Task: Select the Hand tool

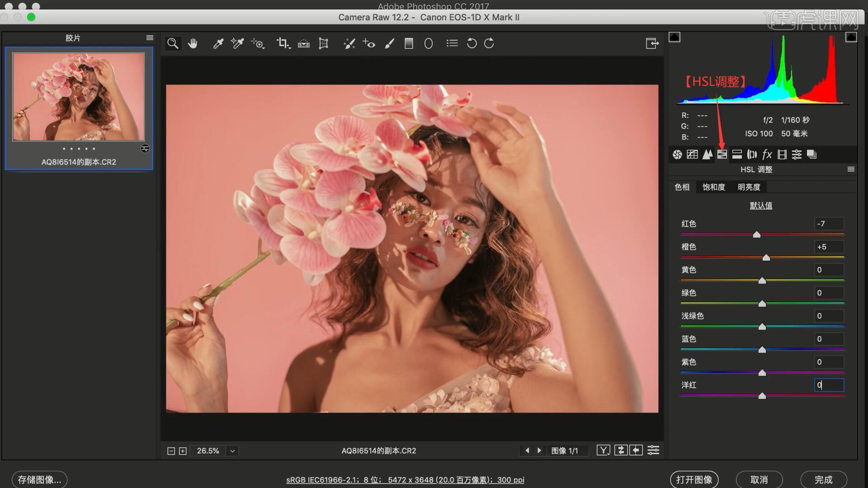Action: pos(193,43)
